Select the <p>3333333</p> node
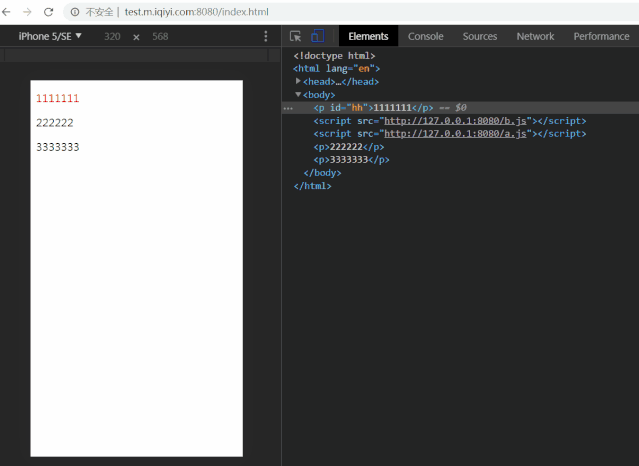 pyautogui.click(x=351, y=160)
